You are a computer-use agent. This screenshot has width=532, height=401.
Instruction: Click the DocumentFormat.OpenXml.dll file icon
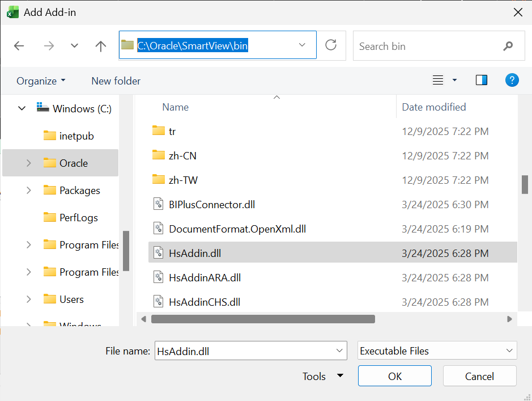point(159,229)
